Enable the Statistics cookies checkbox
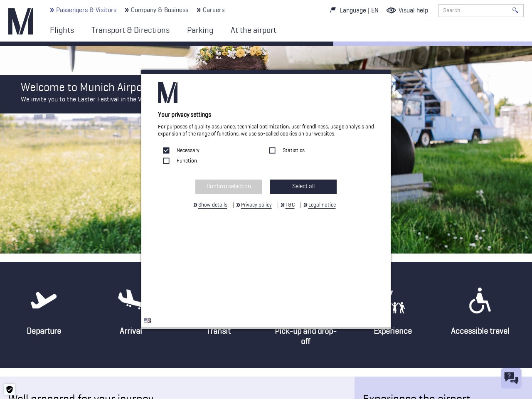This screenshot has height=399, width=532. coord(272,150)
